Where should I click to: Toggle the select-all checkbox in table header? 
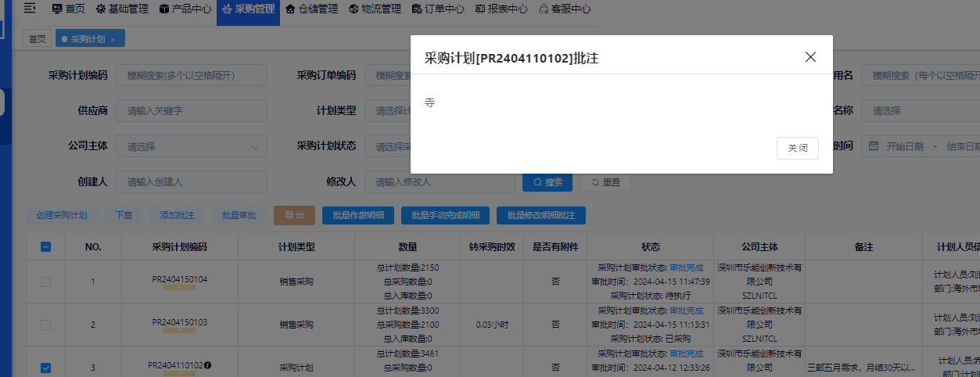pyautogui.click(x=46, y=247)
